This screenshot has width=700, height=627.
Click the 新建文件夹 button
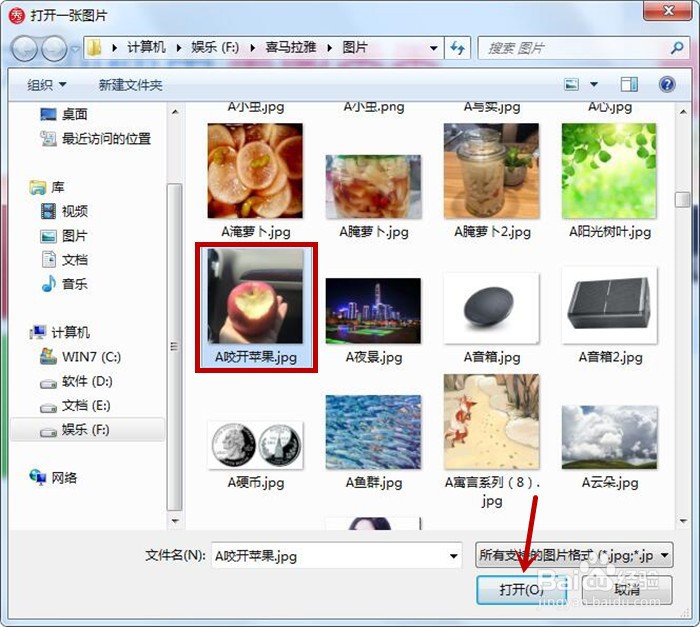130,84
